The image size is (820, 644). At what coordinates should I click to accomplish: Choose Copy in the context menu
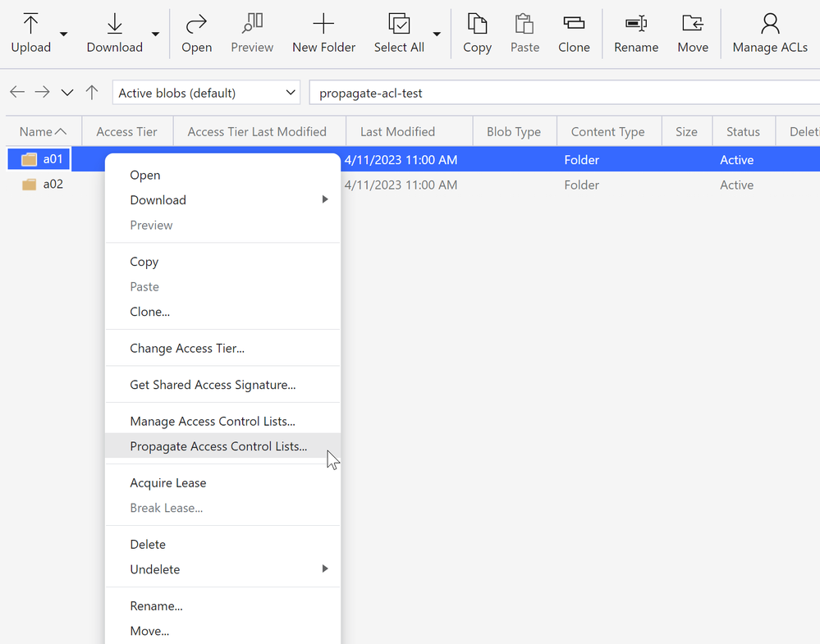coord(222,262)
